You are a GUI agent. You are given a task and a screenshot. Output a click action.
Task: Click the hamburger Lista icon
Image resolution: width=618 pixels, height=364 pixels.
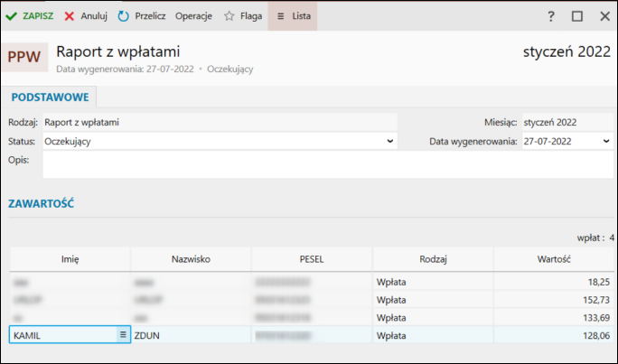pos(281,16)
